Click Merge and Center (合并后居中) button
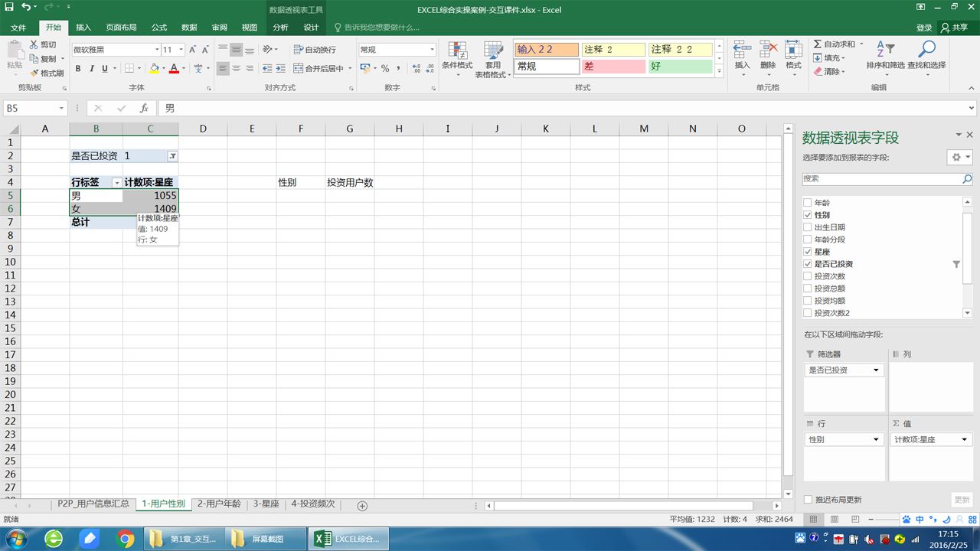 (x=319, y=69)
